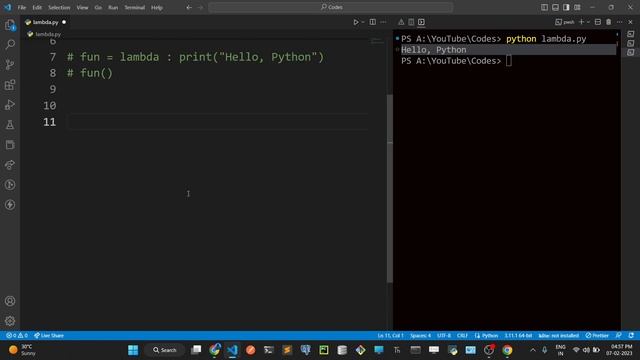Open the File menu

point(22,7)
